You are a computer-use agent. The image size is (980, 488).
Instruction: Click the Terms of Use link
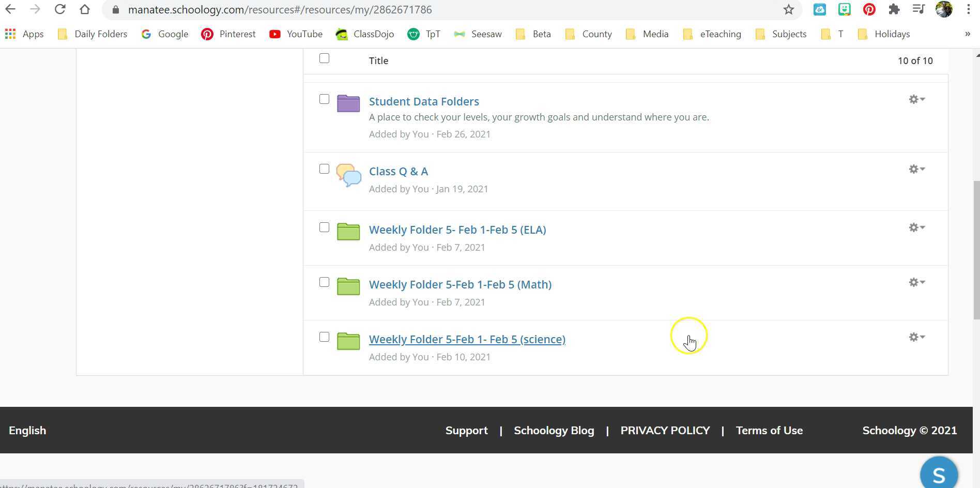click(769, 430)
